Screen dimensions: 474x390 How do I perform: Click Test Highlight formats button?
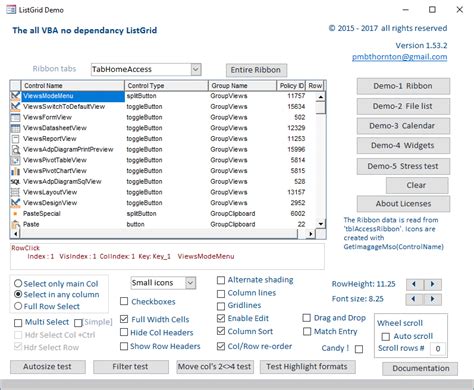[307, 367]
